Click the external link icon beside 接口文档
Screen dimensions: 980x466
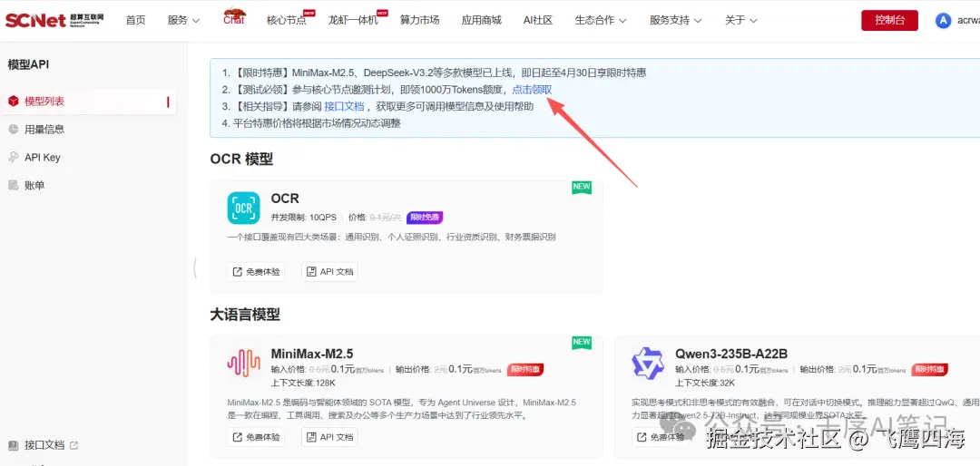click(73, 445)
